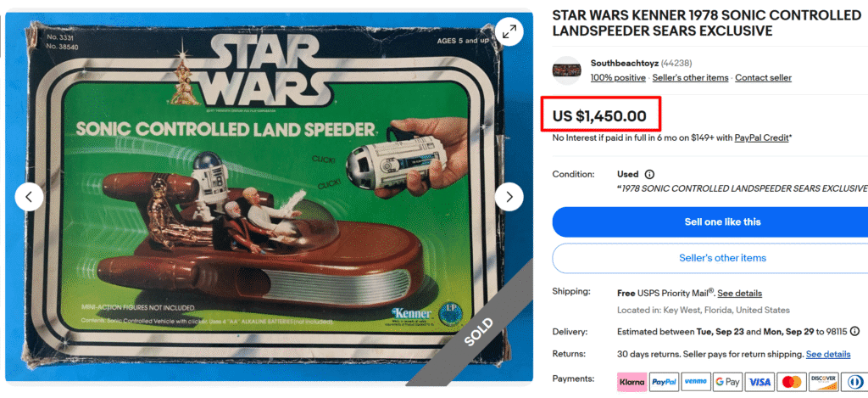Select the PayPal payment icon
The image size is (868, 398).
pos(664,382)
